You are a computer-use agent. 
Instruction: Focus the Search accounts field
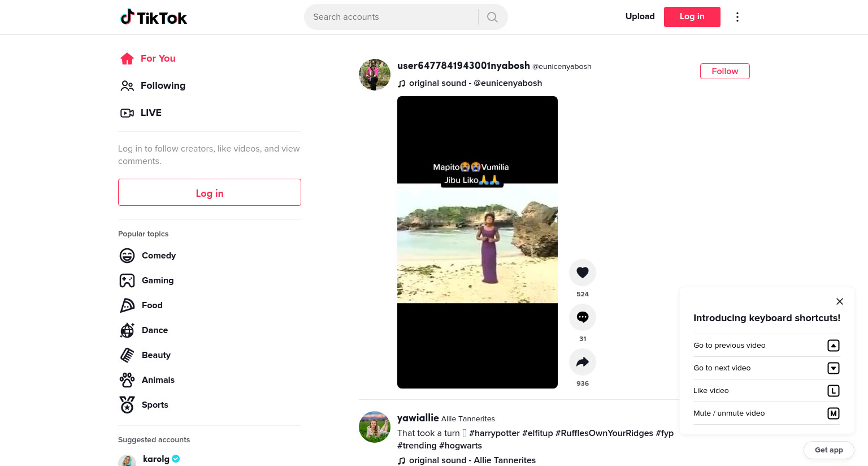pos(391,17)
